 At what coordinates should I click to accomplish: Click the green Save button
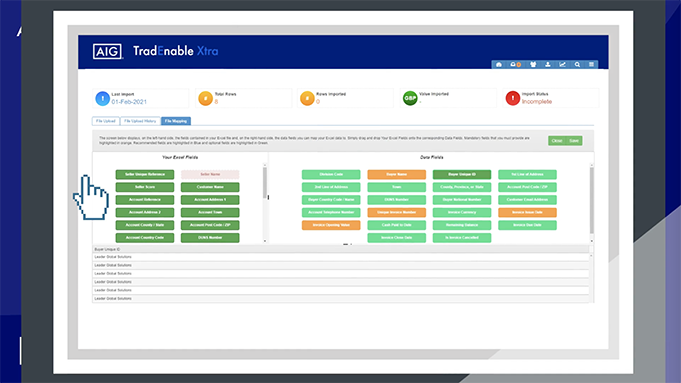[x=574, y=141]
